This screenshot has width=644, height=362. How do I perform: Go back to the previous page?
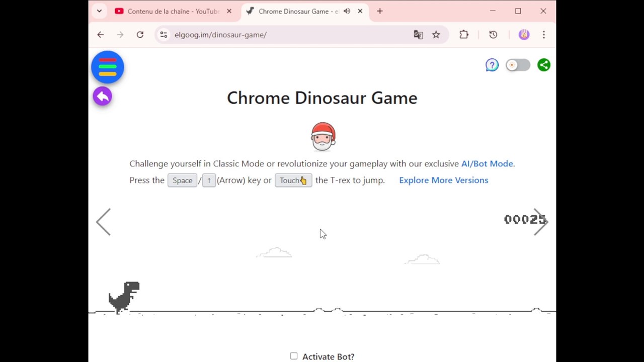(101, 35)
